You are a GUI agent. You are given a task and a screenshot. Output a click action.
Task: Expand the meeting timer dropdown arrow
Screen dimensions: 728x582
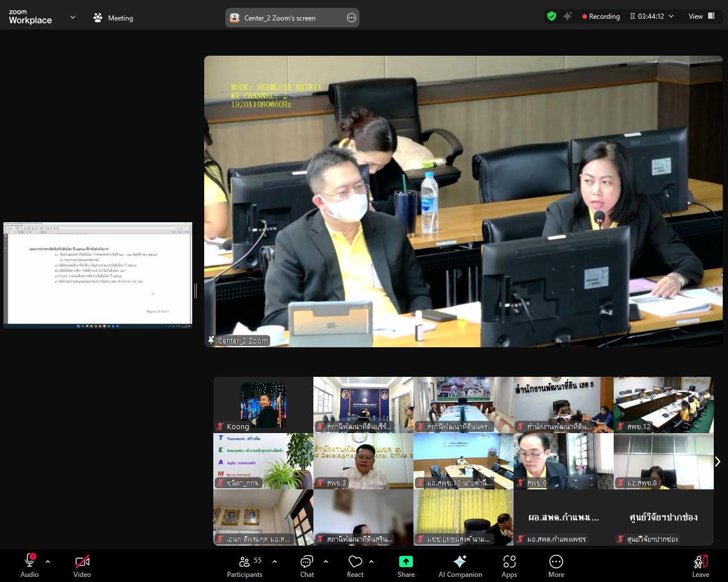pos(671,16)
